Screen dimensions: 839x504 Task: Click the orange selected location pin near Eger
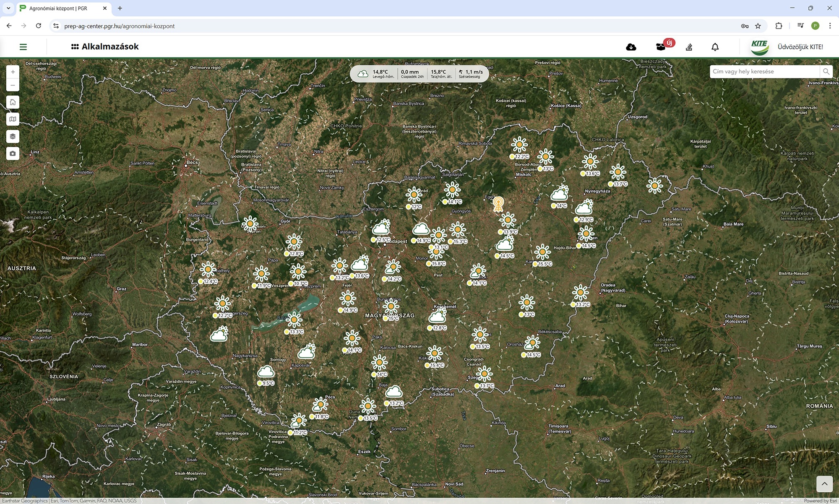(498, 204)
